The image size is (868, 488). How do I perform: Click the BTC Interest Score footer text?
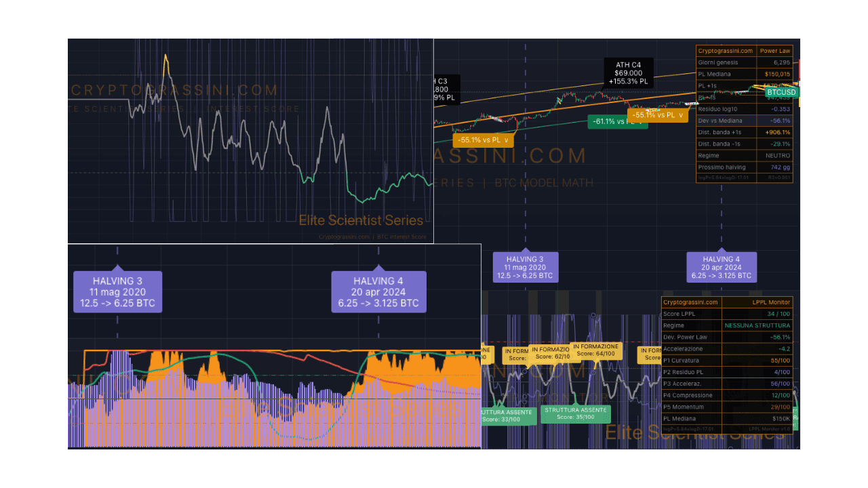(x=402, y=237)
